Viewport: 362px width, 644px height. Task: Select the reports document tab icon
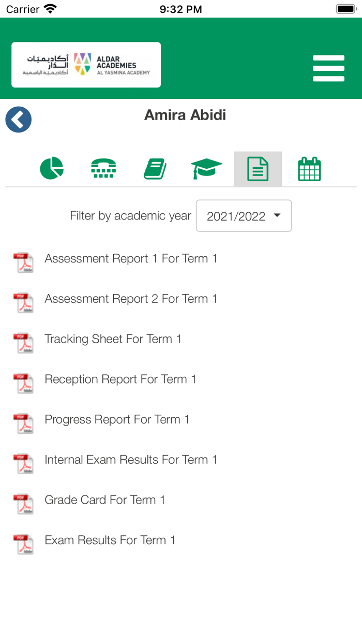click(x=258, y=168)
